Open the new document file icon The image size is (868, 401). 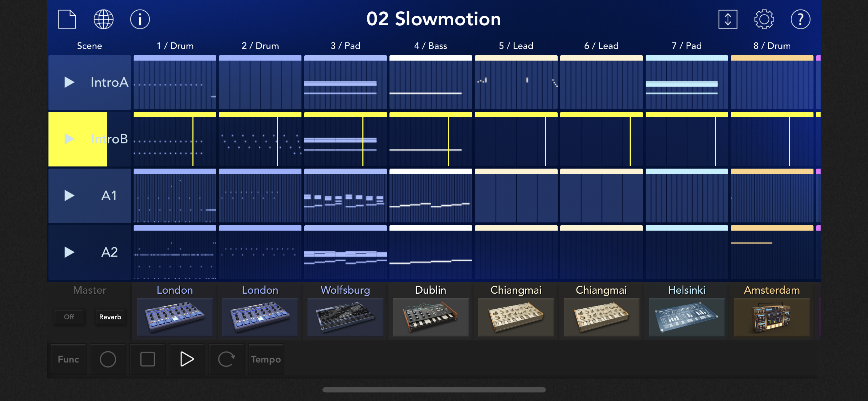tap(67, 19)
